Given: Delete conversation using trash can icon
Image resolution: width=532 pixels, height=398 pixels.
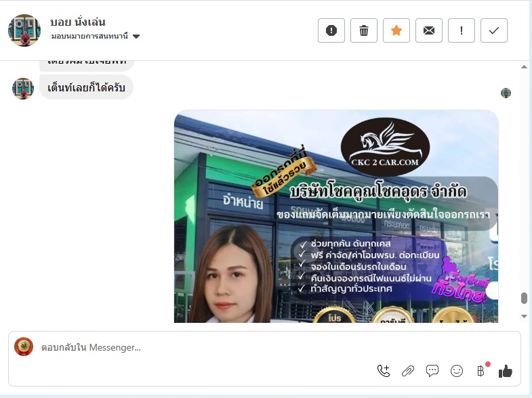Looking at the screenshot, I should pos(364,30).
